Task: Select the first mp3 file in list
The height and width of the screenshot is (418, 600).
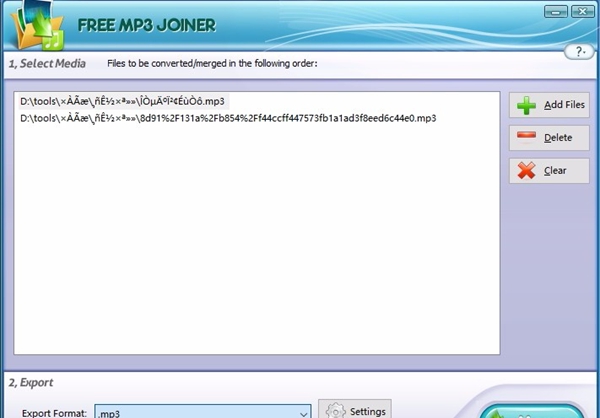Action: (124, 101)
